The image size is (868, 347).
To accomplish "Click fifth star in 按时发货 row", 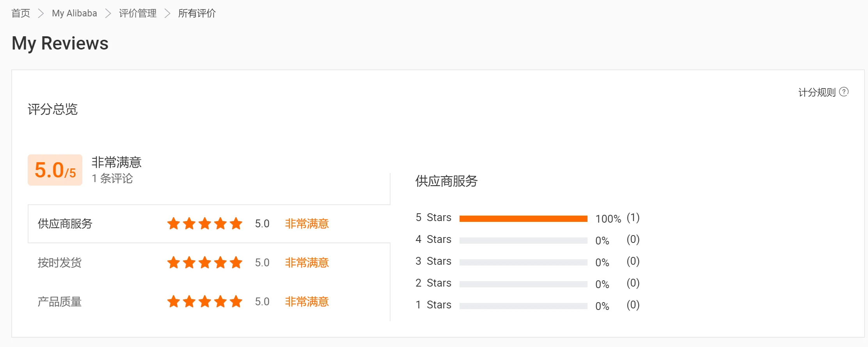I will tap(236, 263).
